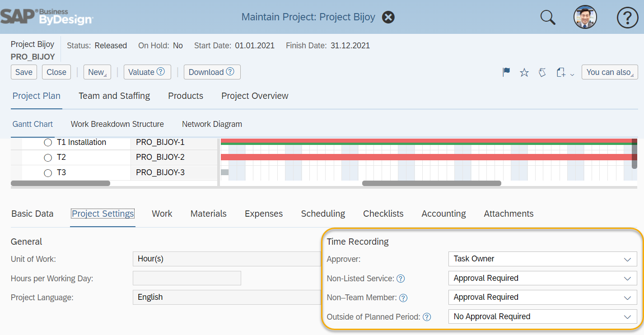Click the T1 Installation task name
The height and width of the screenshot is (335, 644).
81,142
